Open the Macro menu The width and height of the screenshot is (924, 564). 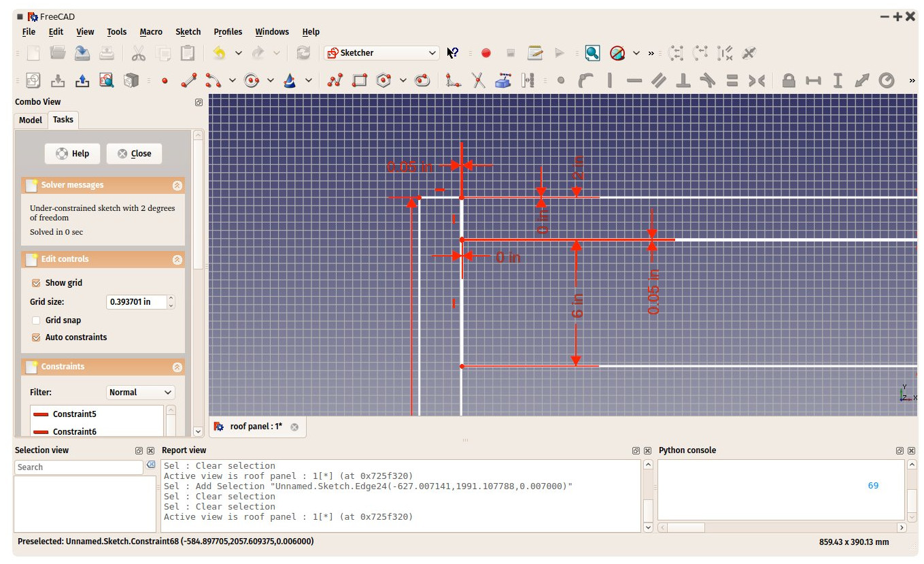[151, 32]
